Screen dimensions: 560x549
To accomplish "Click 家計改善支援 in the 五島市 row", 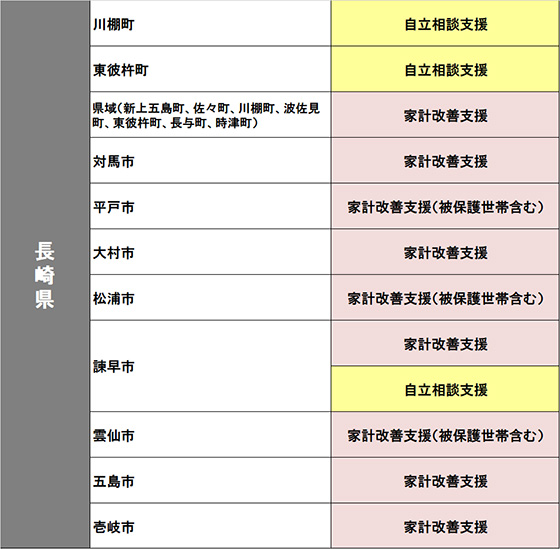I will (x=445, y=480).
